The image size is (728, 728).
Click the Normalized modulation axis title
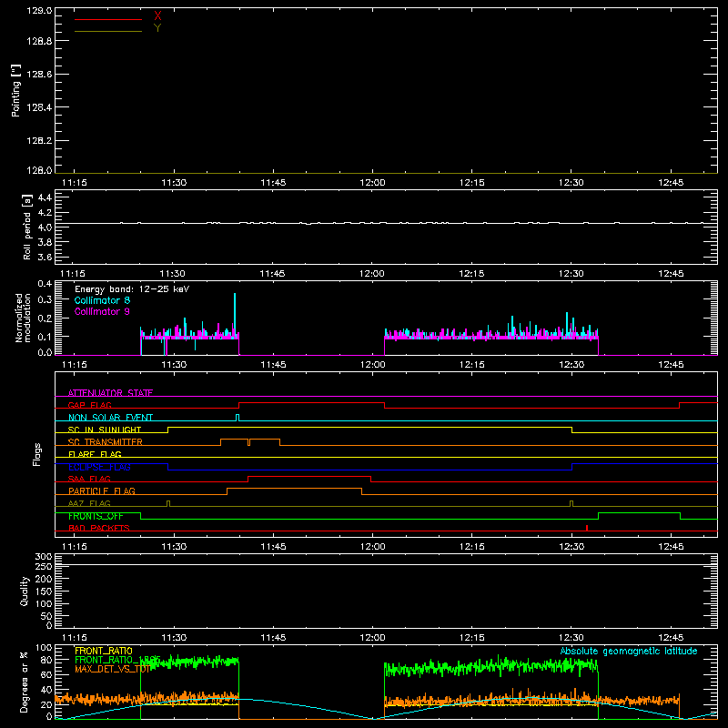23,318
